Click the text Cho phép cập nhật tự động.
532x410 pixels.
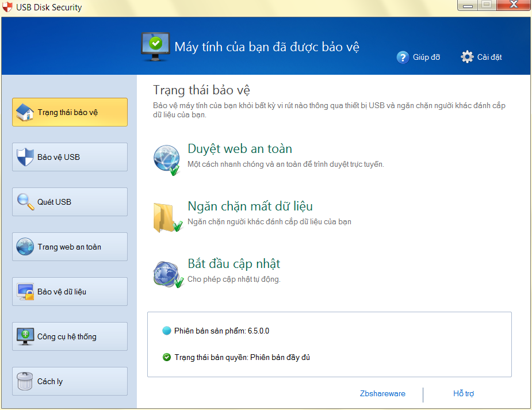pyautogui.click(x=234, y=279)
